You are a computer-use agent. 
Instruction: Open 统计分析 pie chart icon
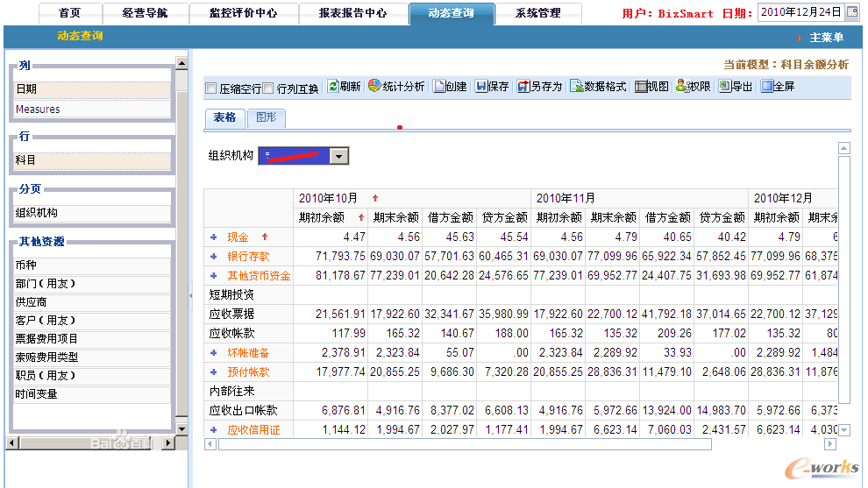pyautogui.click(x=374, y=87)
